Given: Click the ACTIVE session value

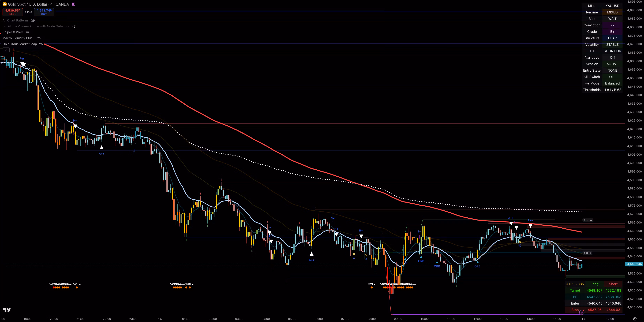Looking at the screenshot, I should 612,64.
